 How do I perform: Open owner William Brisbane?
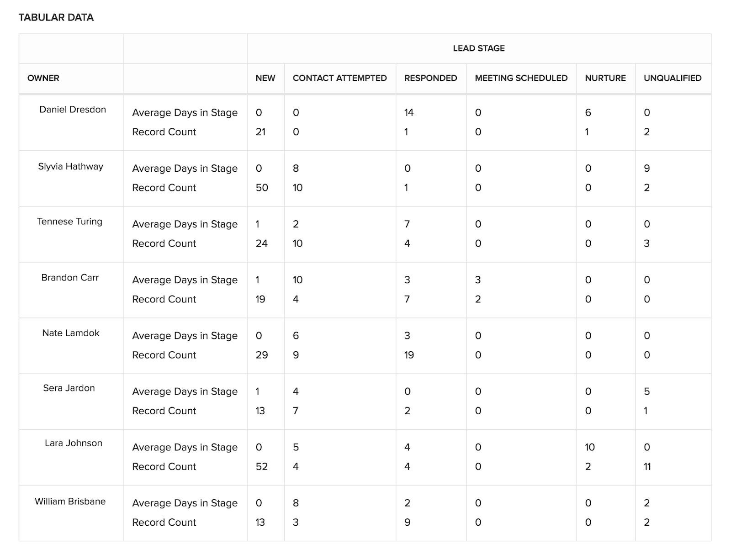coord(70,502)
